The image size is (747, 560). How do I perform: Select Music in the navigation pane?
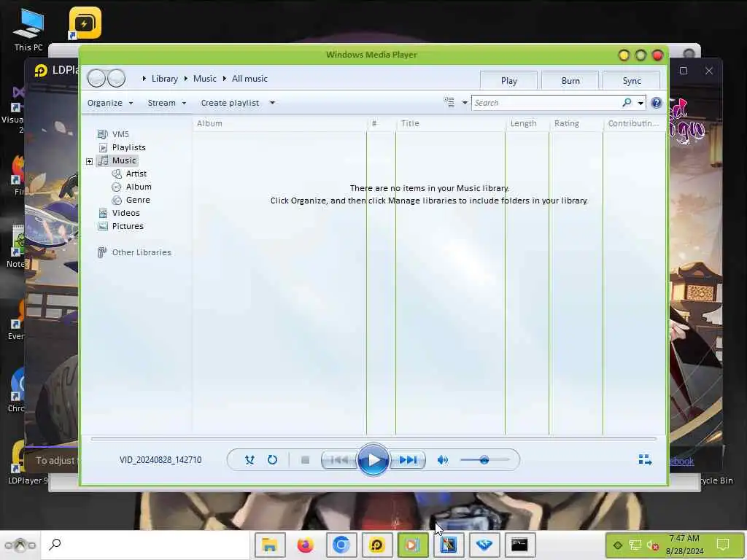124,160
